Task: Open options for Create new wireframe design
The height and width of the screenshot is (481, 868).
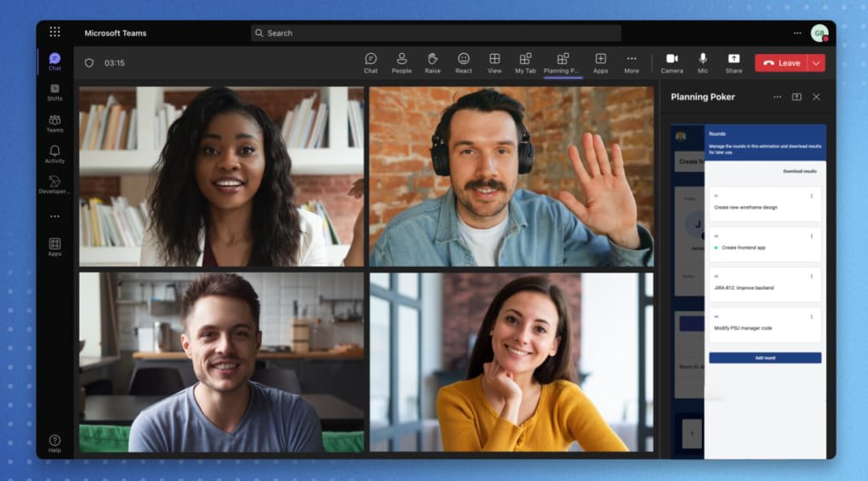Action: [812, 196]
